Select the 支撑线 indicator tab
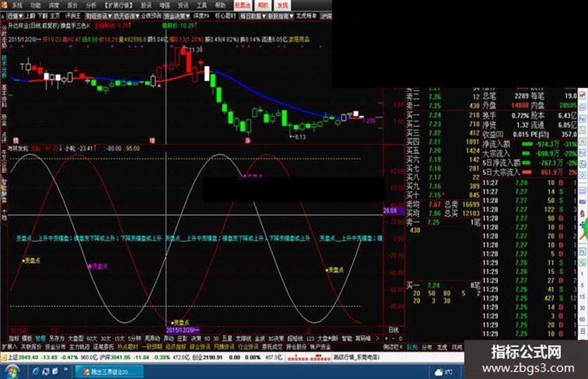The image size is (588, 379). (243, 339)
